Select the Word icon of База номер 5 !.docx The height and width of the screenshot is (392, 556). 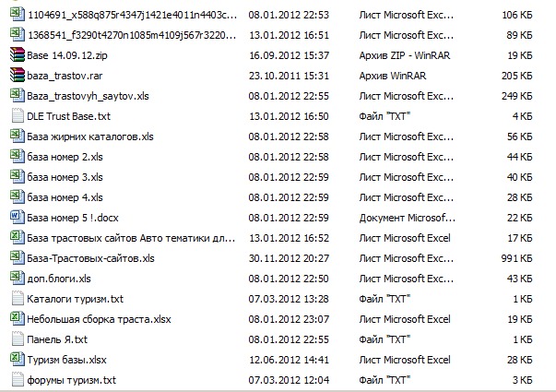pos(18,217)
